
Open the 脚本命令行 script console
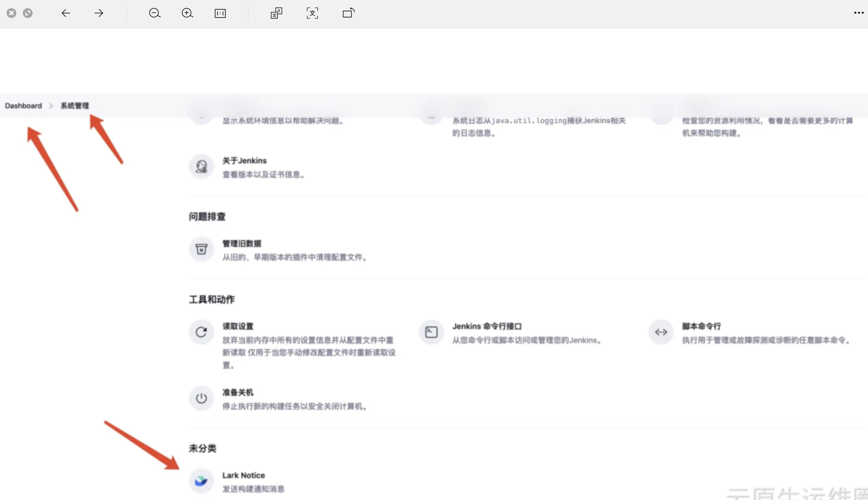tap(702, 326)
